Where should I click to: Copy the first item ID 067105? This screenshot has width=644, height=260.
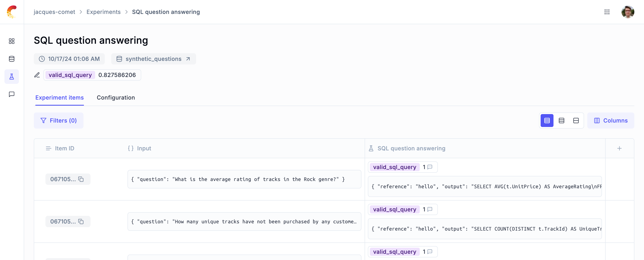pyautogui.click(x=81, y=179)
